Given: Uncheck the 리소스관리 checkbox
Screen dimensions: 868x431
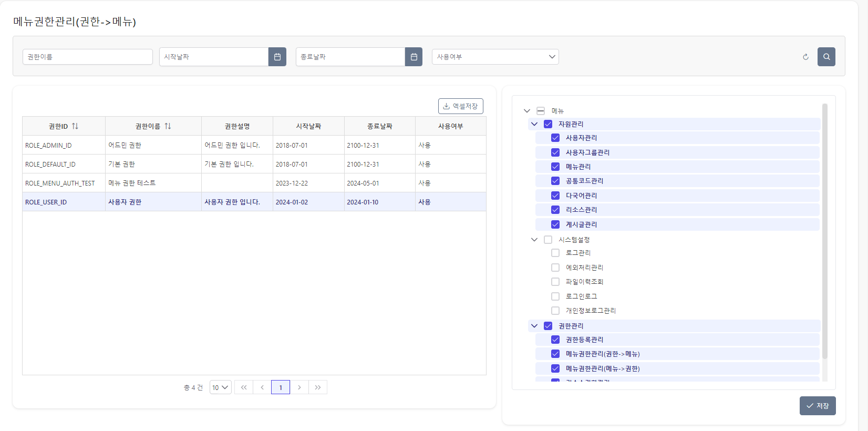Looking at the screenshot, I should pyautogui.click(x=555, y=210).
